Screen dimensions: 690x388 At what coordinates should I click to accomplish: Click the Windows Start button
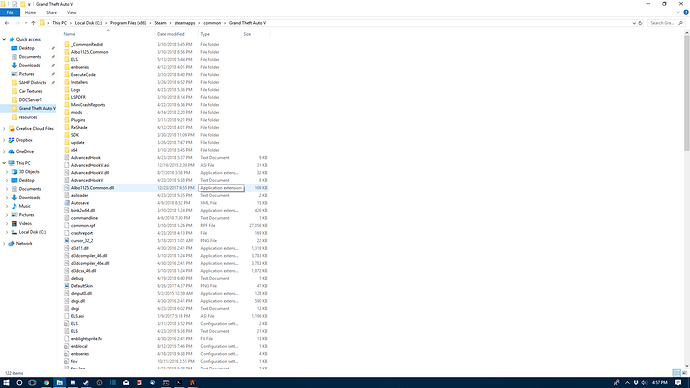point(6,383)
